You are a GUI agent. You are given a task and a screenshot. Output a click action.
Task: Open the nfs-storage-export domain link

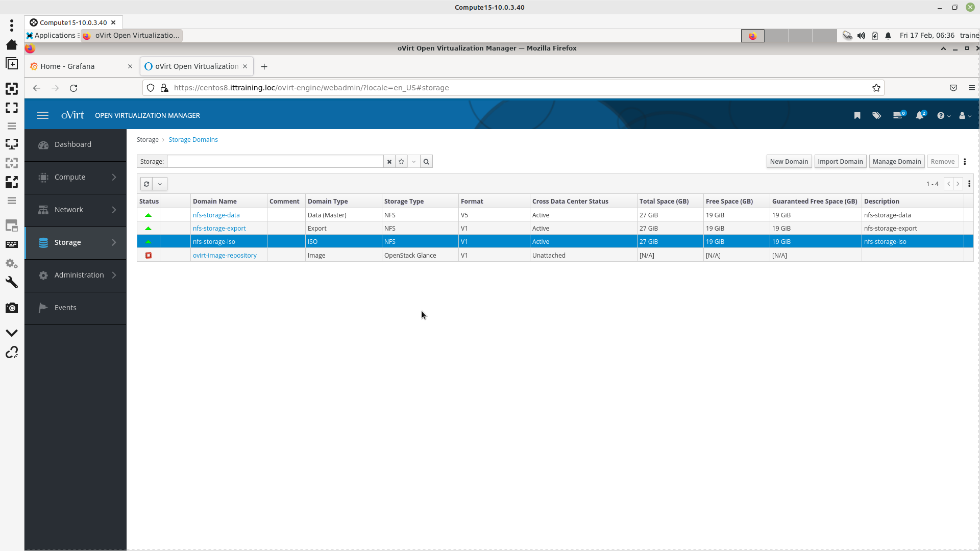(x=219, y=229)
